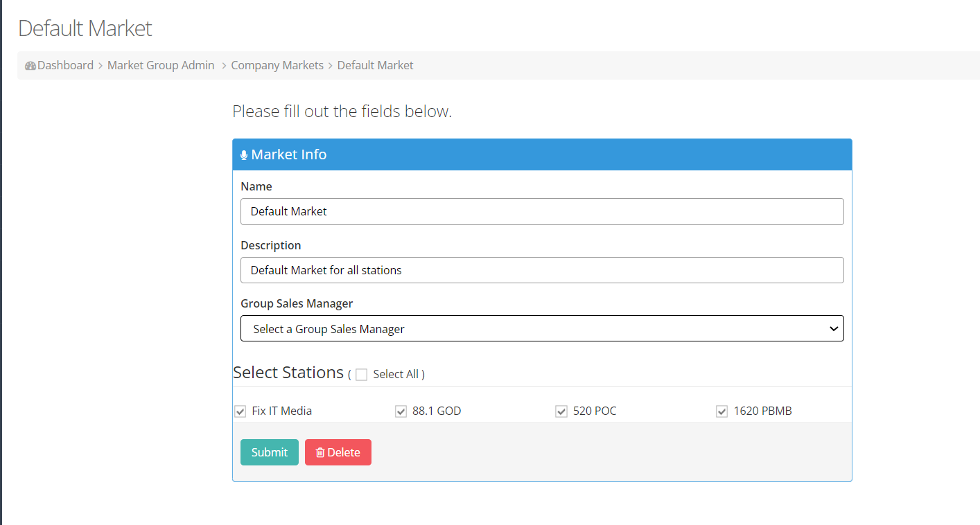The width and height of the screenshot is (980, 525).
Task: Click the trash icon on Delete button
Action: (x=320, y=452)
